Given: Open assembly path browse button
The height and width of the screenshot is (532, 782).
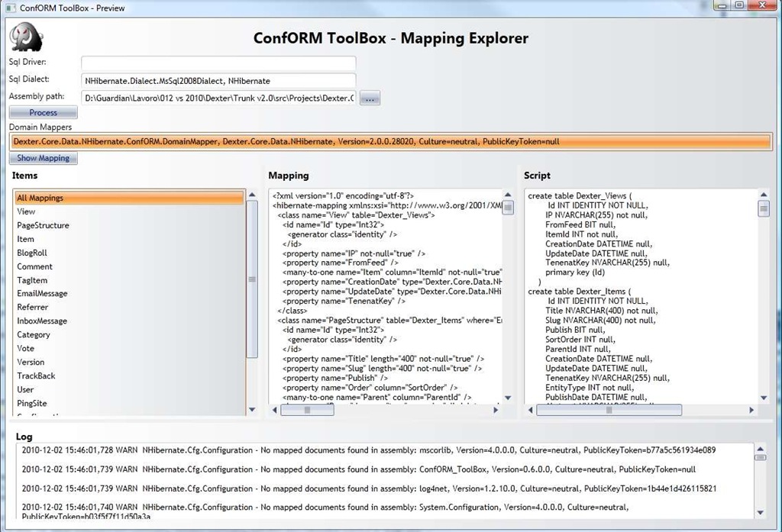Looking at the screenshot, I should [x=370, y=98].
